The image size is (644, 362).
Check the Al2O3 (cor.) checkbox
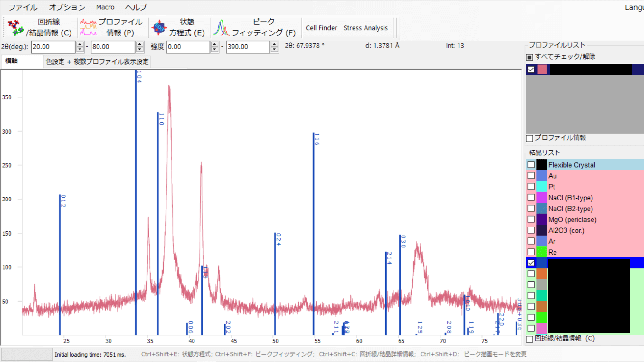[531, 230]
